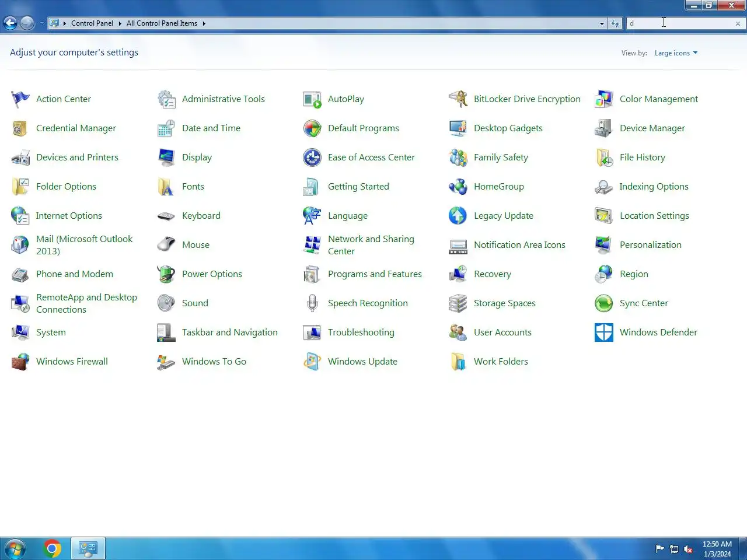This screenshot has width=747, height=560.
Task: Open Legacy Update icon
Action: click(x=458, y=216)
